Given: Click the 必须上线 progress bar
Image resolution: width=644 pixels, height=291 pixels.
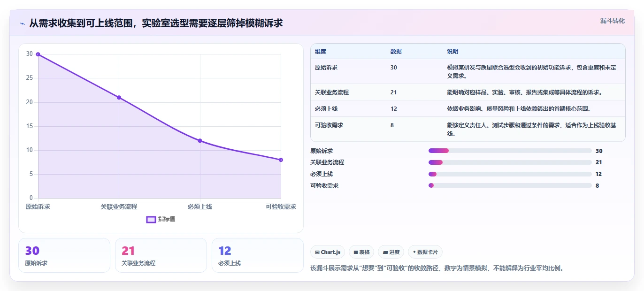Looking at the screenshot, I should point(510,174).
